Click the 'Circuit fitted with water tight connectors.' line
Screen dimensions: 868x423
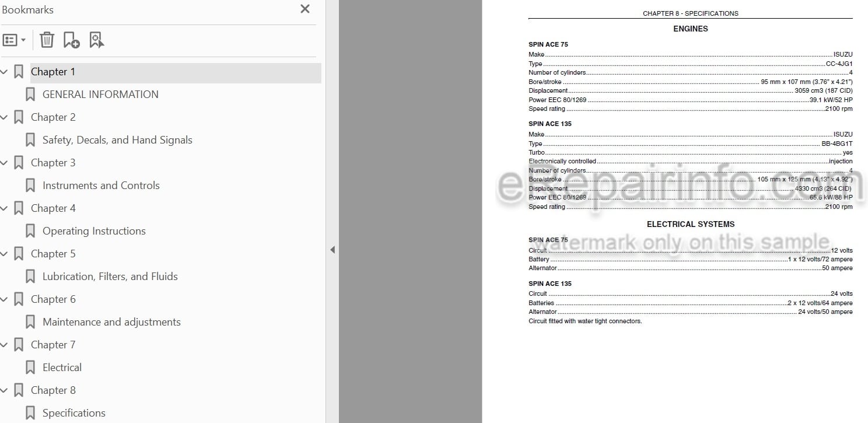pos(585,321)
